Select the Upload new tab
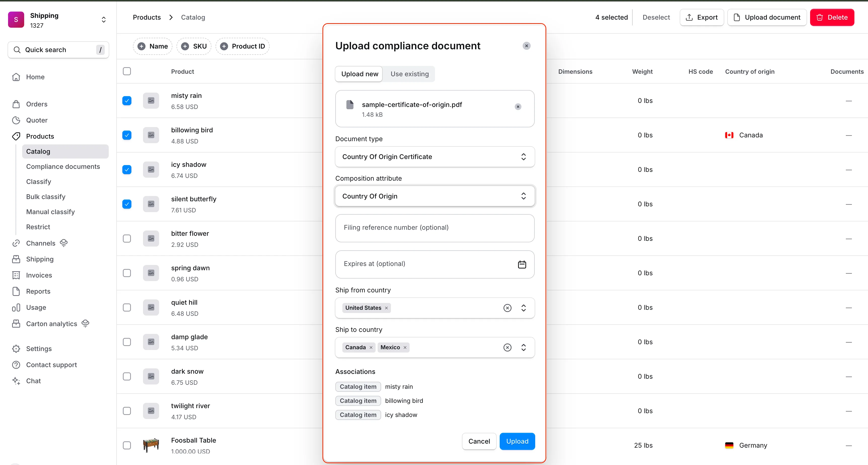868x465 pixels. click(359, 74)
